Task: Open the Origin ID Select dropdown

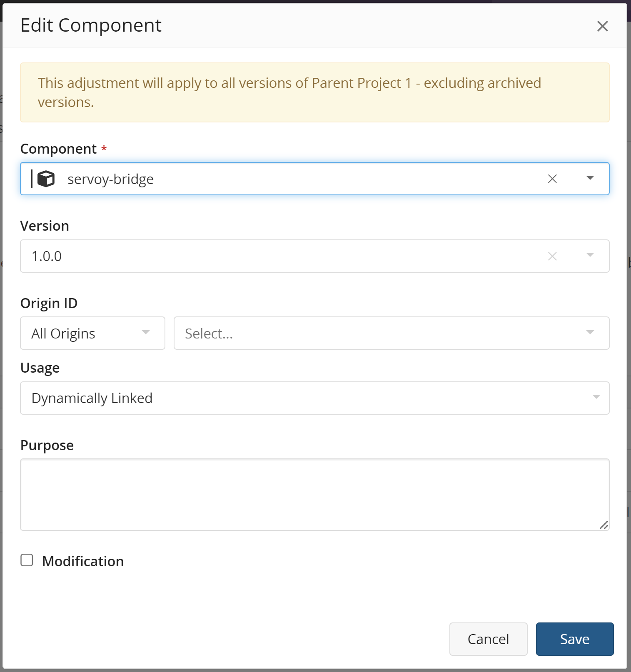Action: click(x=392, y=333)
